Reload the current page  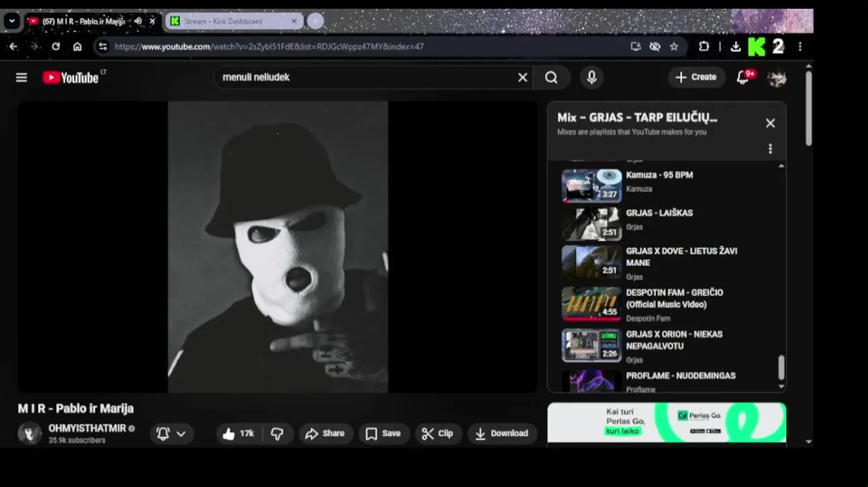click(56, 47)
